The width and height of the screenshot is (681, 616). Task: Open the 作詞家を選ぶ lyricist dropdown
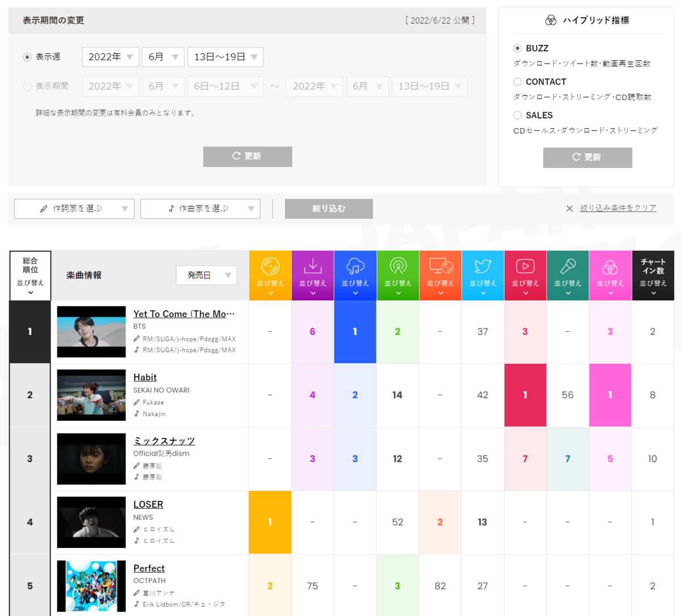point(74,209)
